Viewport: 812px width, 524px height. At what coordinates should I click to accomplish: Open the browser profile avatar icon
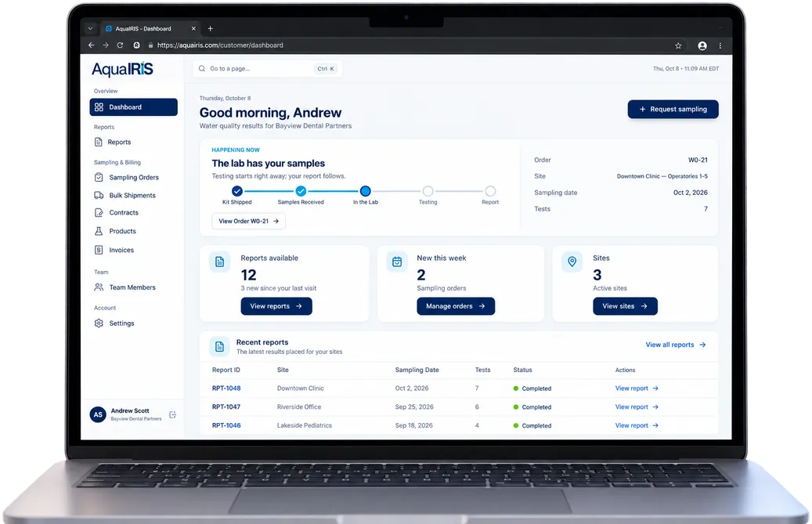pos(702,45)
